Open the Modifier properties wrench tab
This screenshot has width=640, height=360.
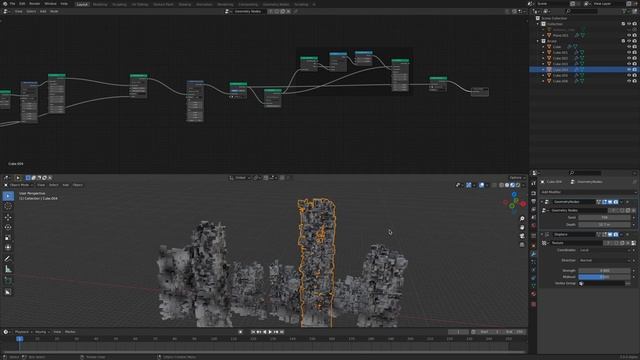533,254
